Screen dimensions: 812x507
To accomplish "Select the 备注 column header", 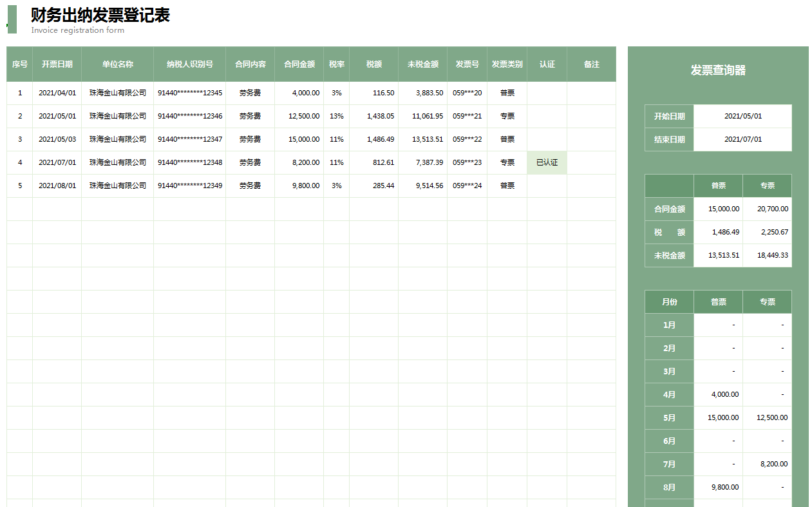I will coord(591,64).
